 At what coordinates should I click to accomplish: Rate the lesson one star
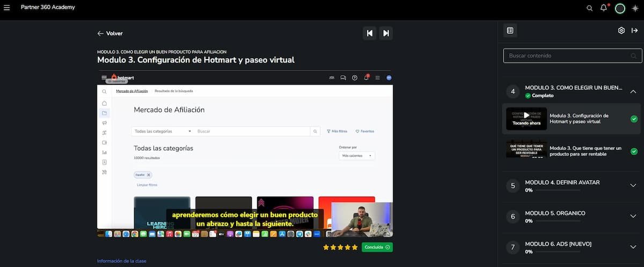pyautogui.click(x=326, y=247)
